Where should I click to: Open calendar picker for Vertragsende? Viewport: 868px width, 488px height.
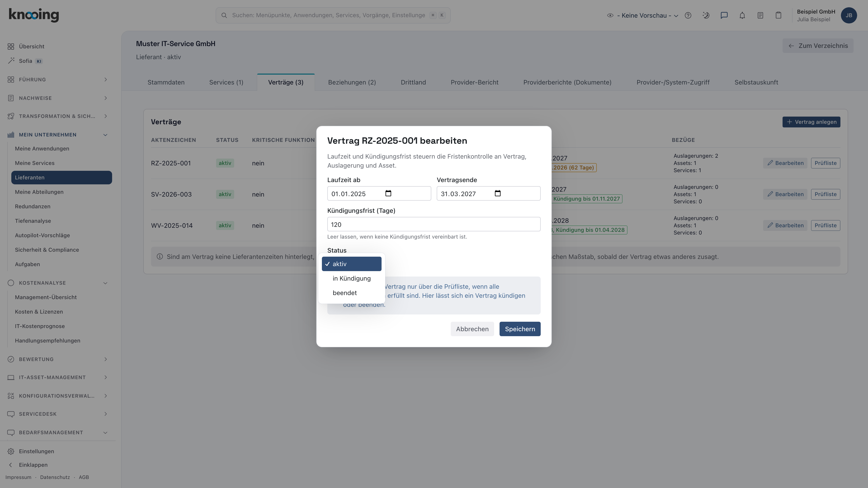click(x=498, y=193)
